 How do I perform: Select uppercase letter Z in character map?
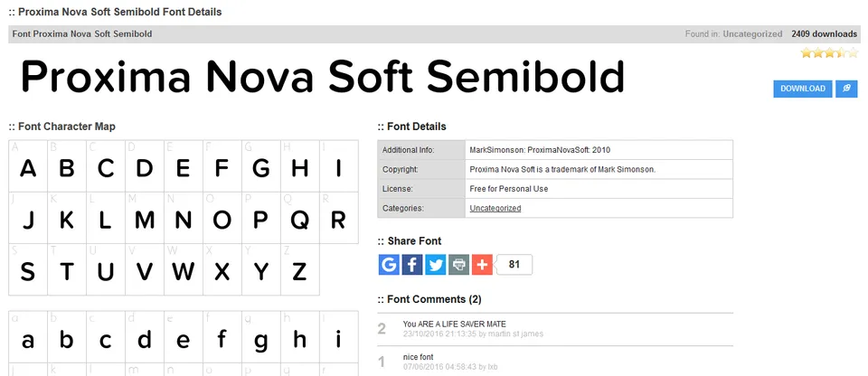[300, 269]
